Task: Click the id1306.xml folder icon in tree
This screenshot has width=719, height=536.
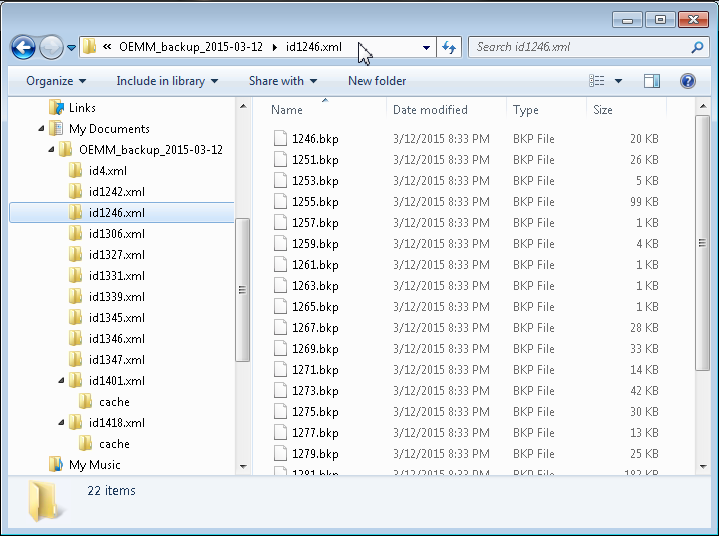Action: tap(75, 234)
